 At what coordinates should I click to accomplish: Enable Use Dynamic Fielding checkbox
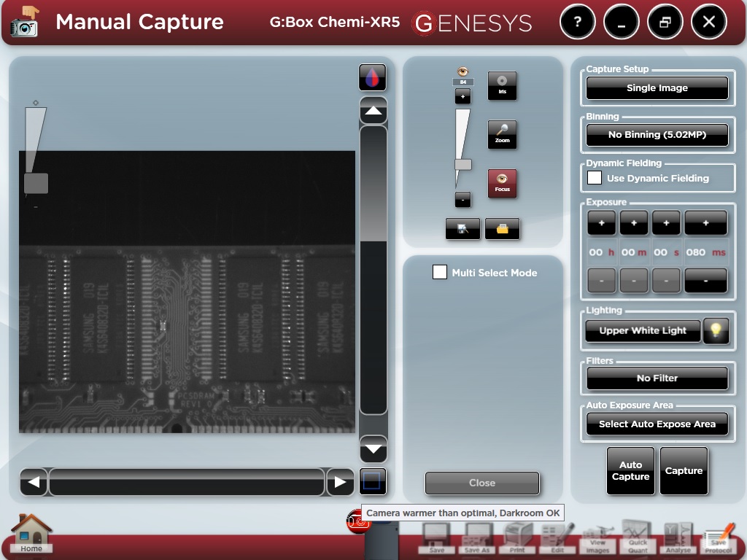(x=595, y=178)
